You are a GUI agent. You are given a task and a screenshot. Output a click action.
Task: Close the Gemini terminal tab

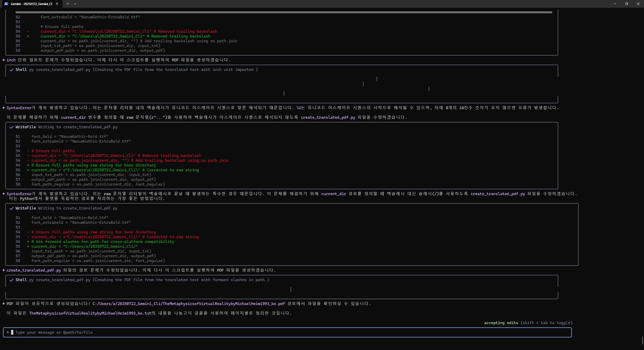pos(57,4)
